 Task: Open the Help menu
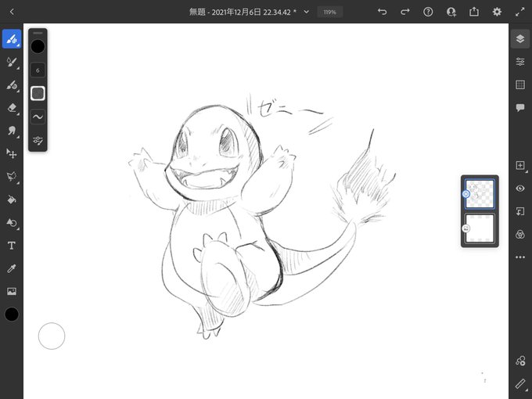click(x=428, y=12)
